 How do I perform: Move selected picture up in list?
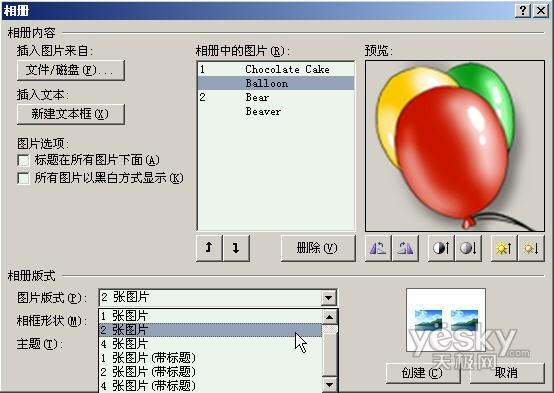pyautogui.click(x=209, y=248)
